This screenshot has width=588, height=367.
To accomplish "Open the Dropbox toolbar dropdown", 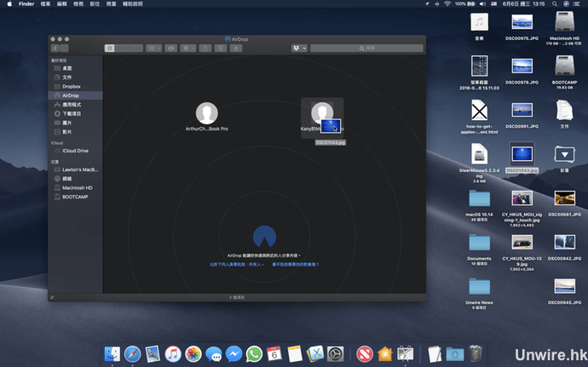I will pos(299,48).
